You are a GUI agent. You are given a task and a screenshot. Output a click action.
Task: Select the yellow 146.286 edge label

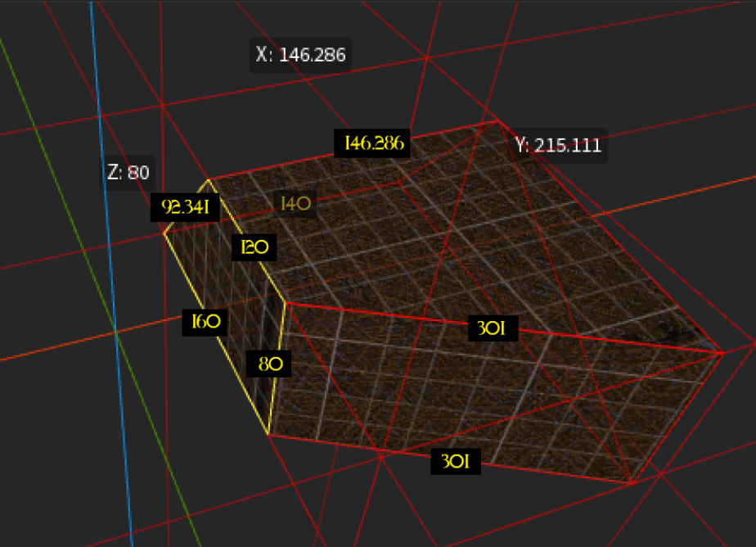pos(372,143)
